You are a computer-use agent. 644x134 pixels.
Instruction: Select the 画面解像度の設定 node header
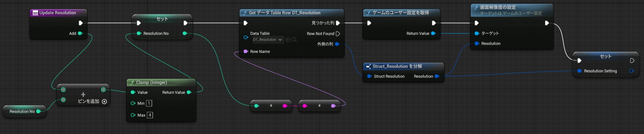497,8
